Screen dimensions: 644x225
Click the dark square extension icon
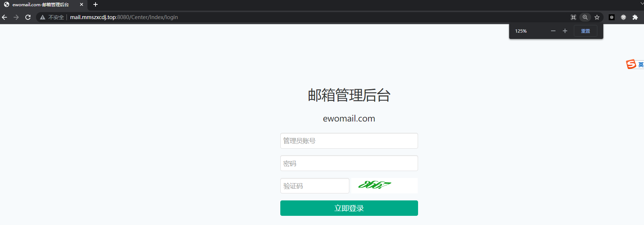click(612, 17)
